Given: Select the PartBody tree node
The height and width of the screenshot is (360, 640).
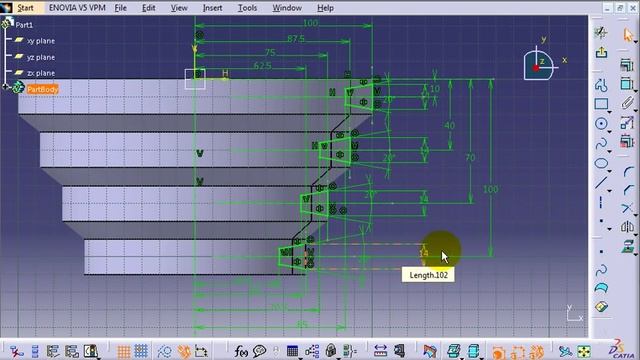Looking at the screenshot, I should point(42,89).
